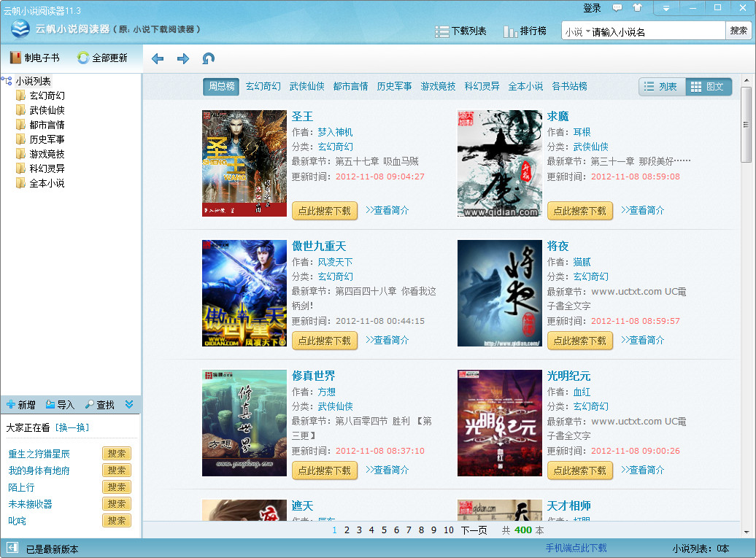756x558 pixels.
Task: Open the 玄幻奇幻 folder in tree
Action: [x=47, y=96]
